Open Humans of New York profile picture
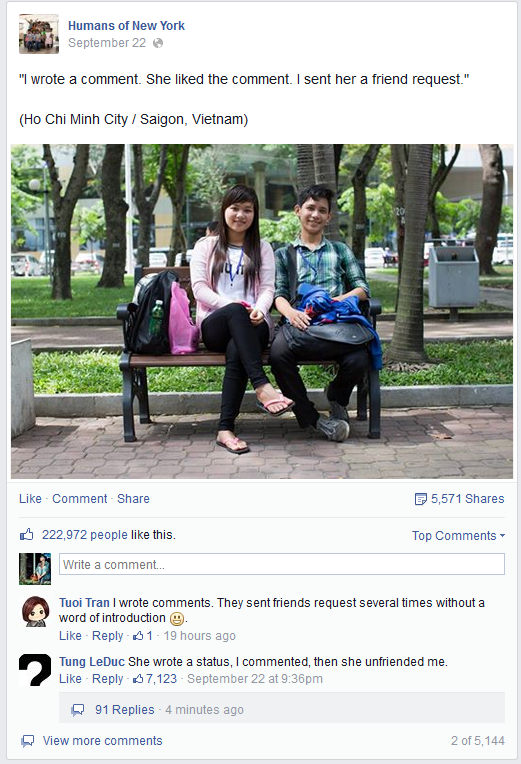This screenshot has width=521, height=764. tap(39, 34)
